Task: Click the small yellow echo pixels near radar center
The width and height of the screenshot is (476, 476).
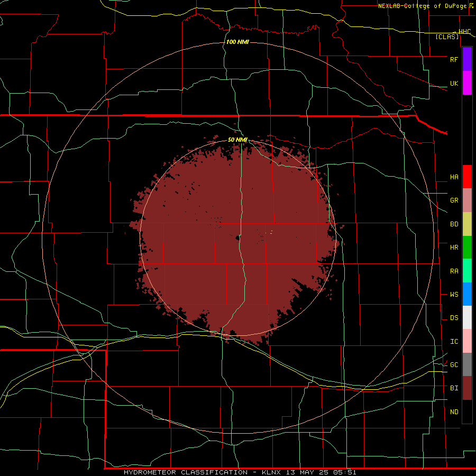Action: [271, 232]
